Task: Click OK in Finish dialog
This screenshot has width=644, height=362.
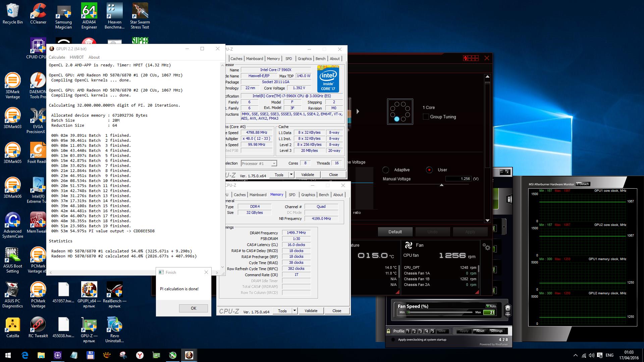Action: (193, 308)
